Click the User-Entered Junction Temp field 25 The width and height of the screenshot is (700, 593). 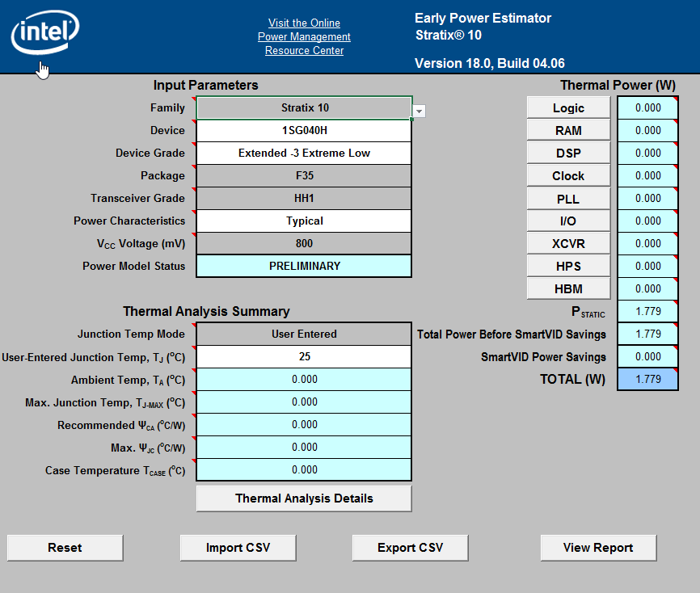(304, 356)
